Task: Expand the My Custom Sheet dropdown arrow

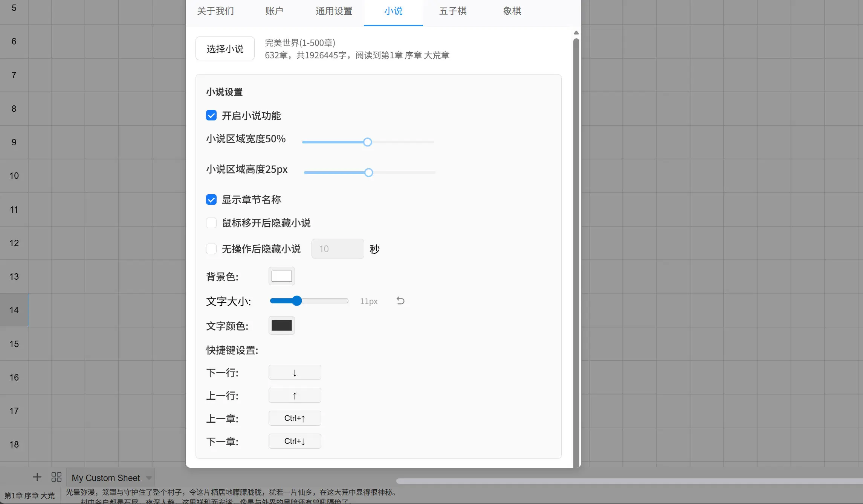Action: 148,477
